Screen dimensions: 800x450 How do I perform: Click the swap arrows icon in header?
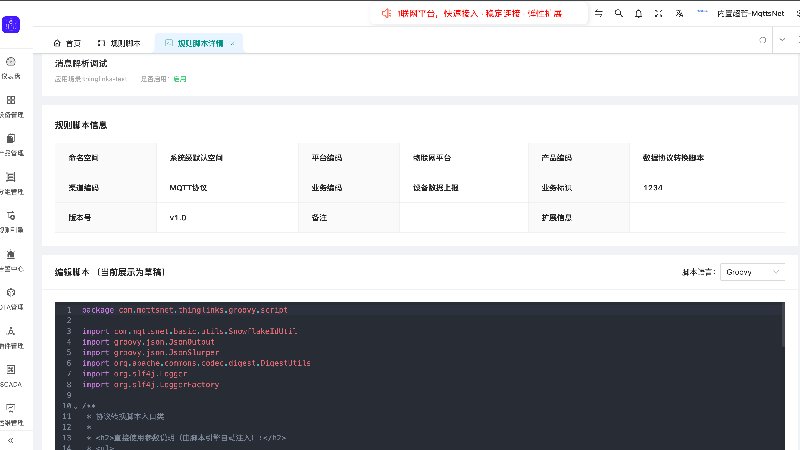click(x=599, y=13)
